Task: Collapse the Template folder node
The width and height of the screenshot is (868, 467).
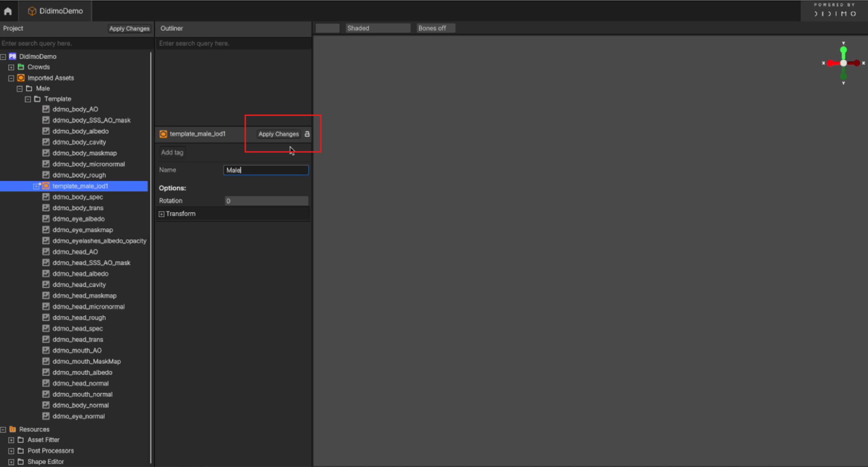Action: click(x=28, y=99)
